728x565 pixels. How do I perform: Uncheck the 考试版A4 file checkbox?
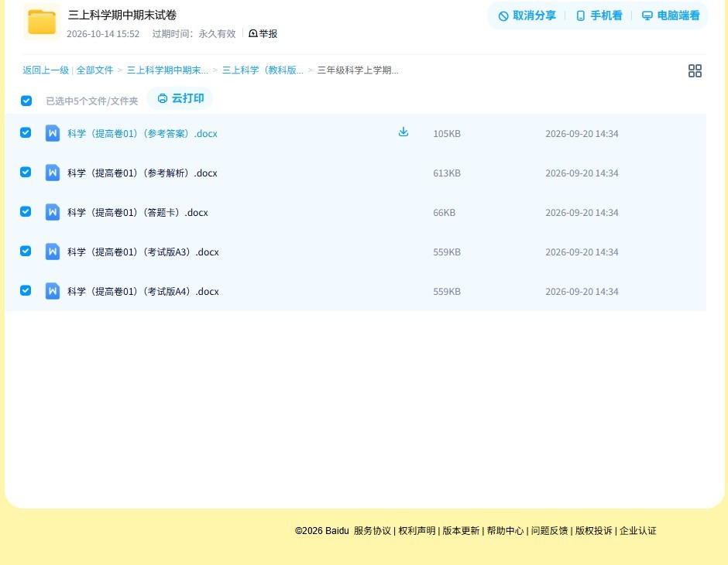pyautogui.click(x=26, y=290)
